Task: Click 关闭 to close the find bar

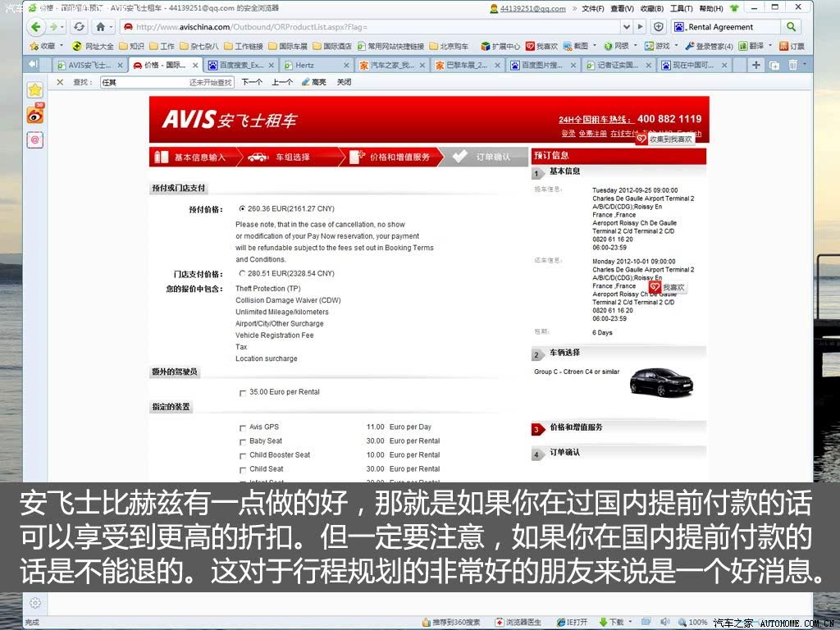Action: 344,82
